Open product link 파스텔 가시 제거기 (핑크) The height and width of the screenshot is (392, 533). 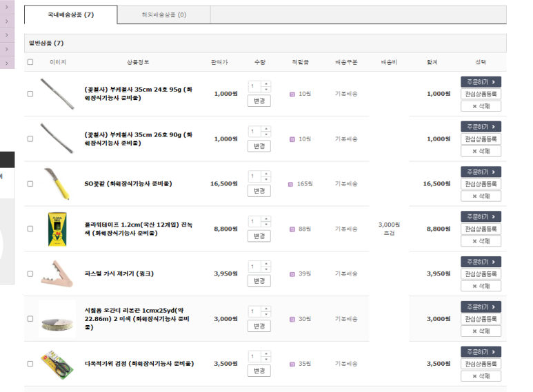pos(119,274)
